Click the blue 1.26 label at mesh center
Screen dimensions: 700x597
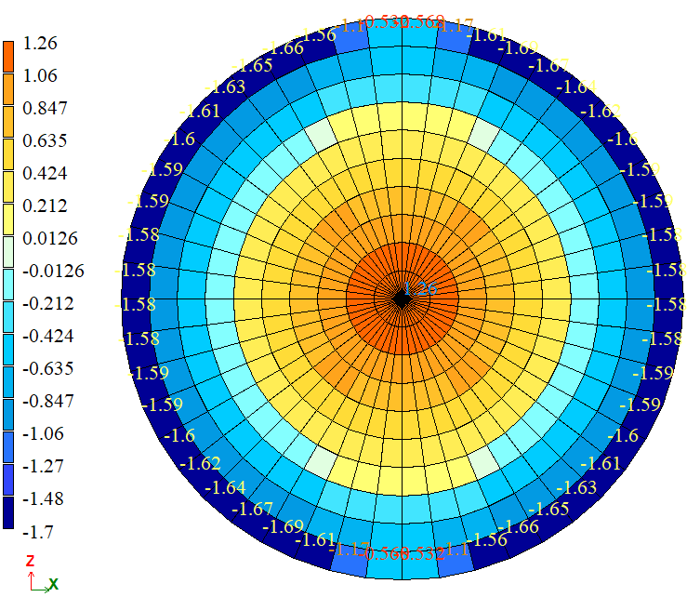[420, 288]
